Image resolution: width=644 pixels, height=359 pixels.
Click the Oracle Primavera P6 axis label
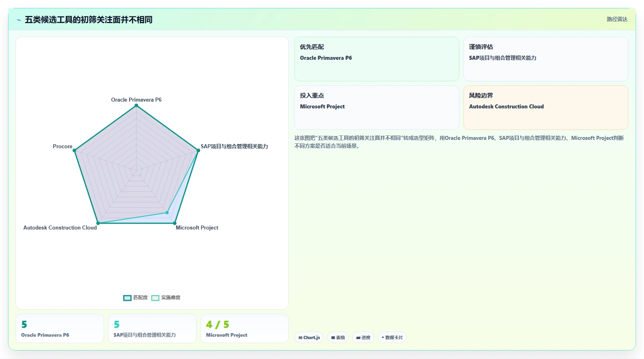(136, 100)
